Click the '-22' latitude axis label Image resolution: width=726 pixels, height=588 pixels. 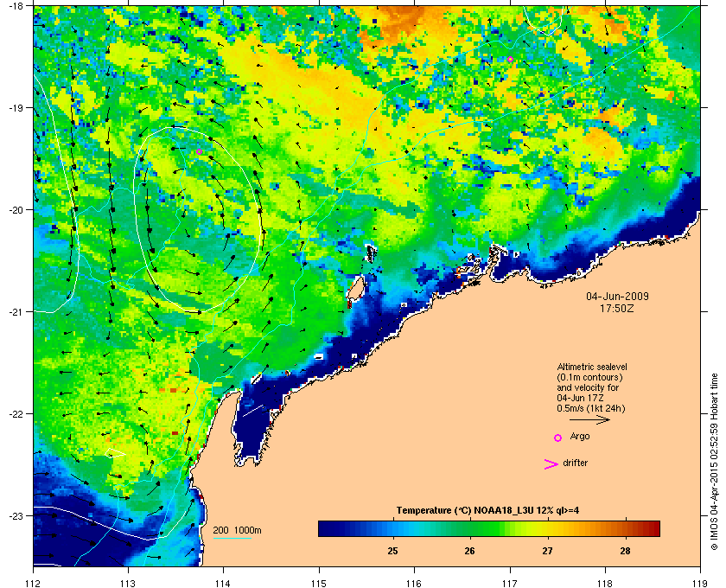(x=15, y=414)
